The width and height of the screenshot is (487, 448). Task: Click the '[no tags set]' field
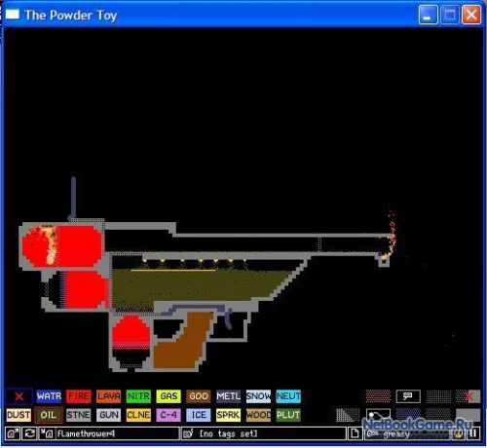pyautogui.click(x=272, y=433)
